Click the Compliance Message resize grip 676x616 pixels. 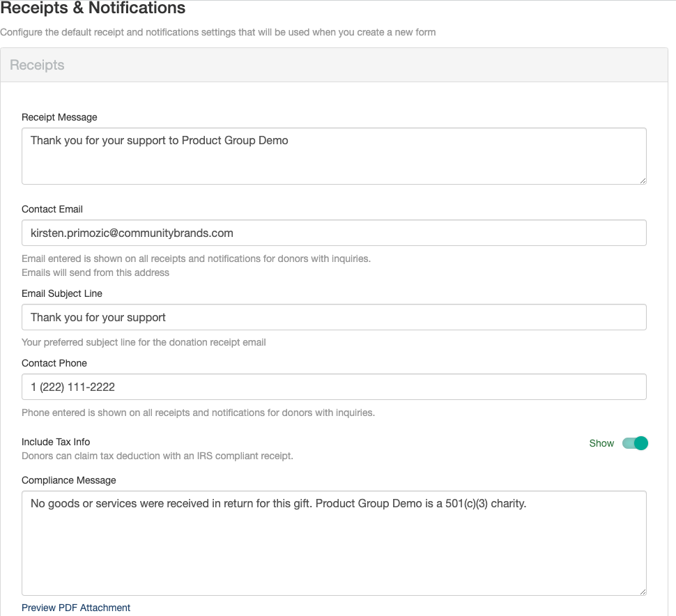(x=642, y=591)
